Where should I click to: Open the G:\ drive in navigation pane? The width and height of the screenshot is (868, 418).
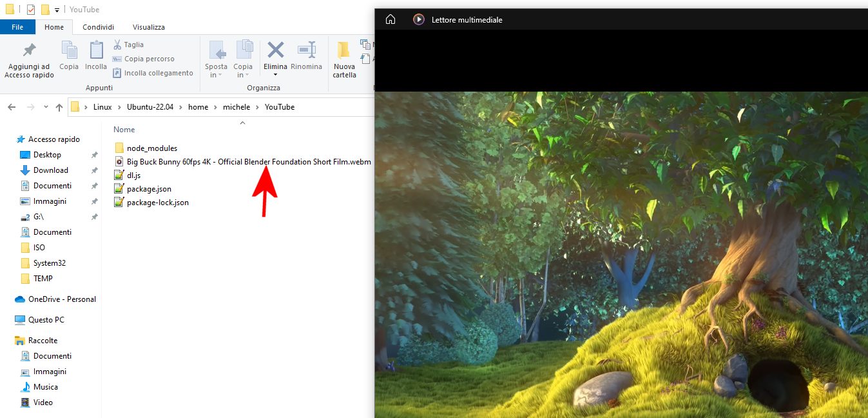(38, 217)
